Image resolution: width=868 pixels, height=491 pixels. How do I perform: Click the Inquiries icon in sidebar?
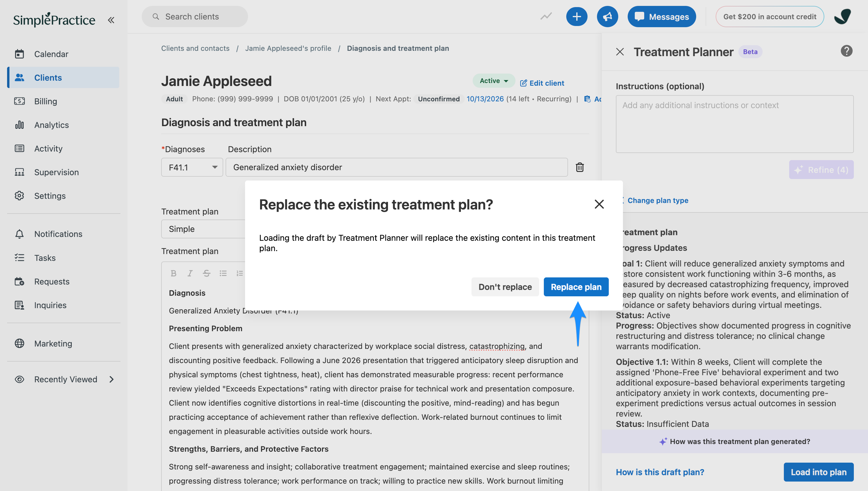click(19, 305)
